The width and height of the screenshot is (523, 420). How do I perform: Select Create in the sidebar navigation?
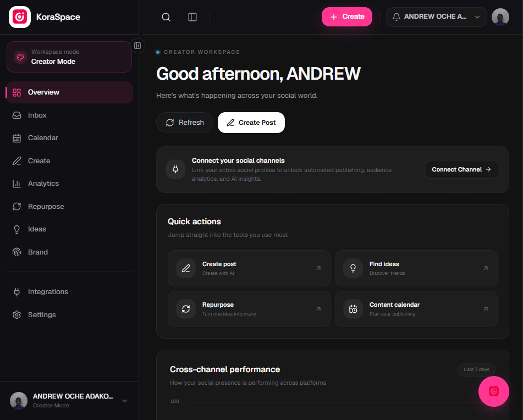(x=69, y=161)
